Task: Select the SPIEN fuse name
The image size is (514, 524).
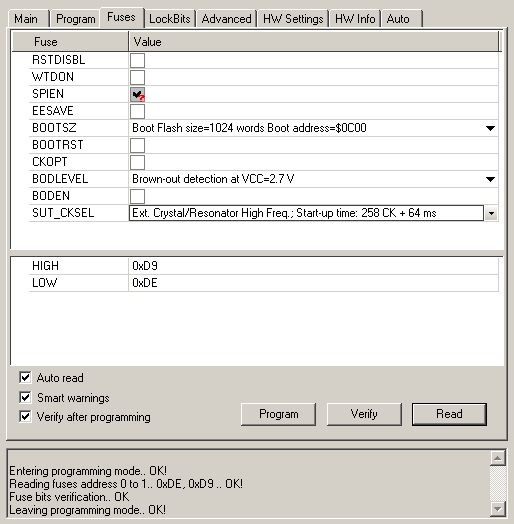Action: point(48,94)
